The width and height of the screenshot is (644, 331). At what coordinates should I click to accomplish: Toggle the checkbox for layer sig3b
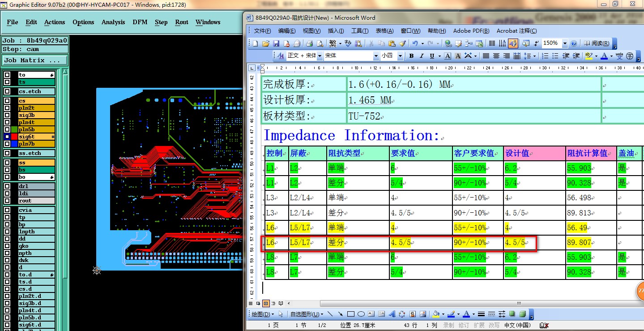click(7, 115)
